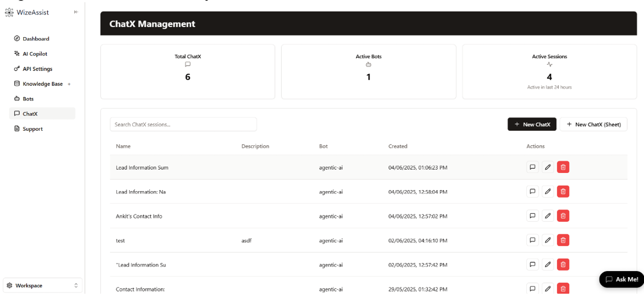Open chat for Ankit's Contact Info row
This screenshot has height=307, width=644.
(533, 216)
